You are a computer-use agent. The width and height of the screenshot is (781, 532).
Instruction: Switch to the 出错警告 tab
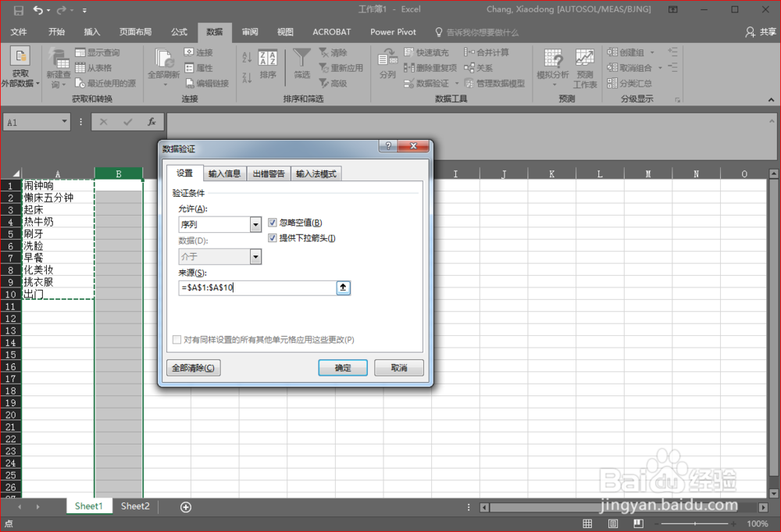click(x=268, y=173)
